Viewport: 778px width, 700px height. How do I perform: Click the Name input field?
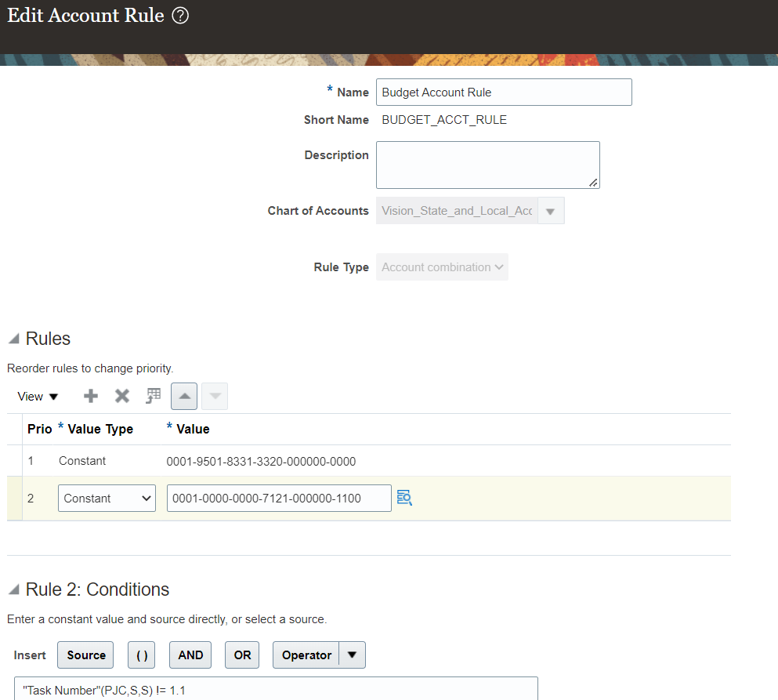[504, 92]
